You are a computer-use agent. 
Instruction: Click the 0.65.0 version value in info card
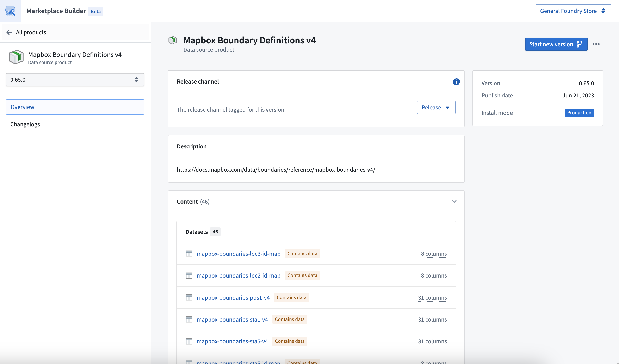586,83
